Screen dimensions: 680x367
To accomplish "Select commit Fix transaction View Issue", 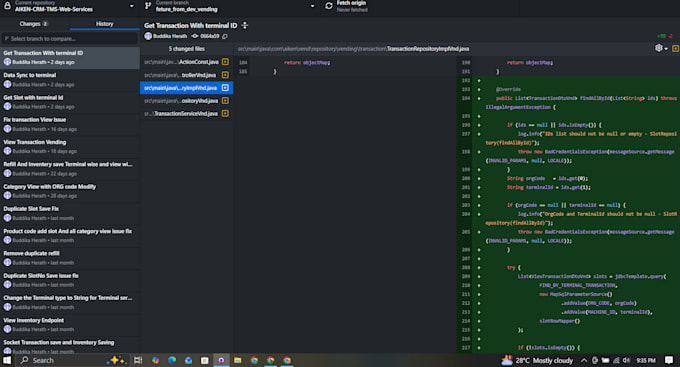I will 69,125.
